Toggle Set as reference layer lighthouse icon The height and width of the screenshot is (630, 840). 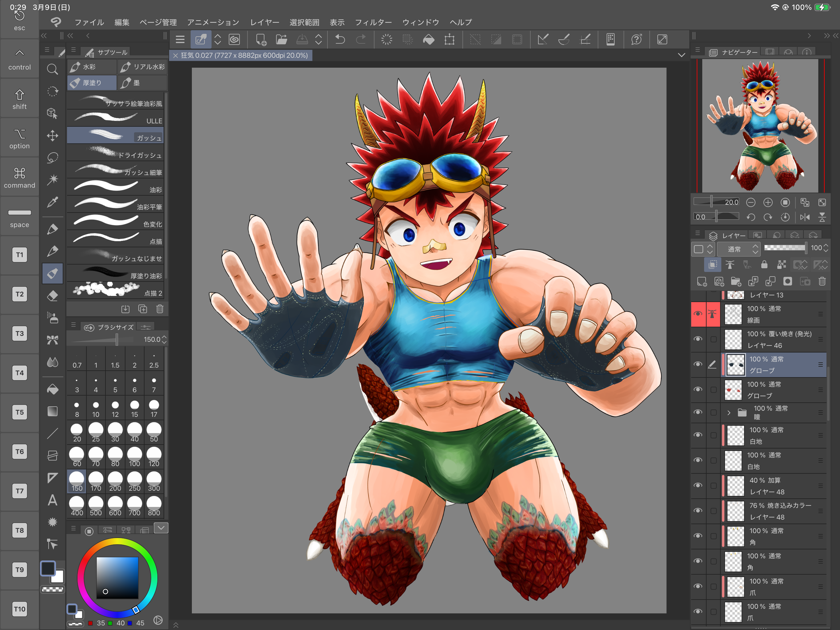[730, 265]
